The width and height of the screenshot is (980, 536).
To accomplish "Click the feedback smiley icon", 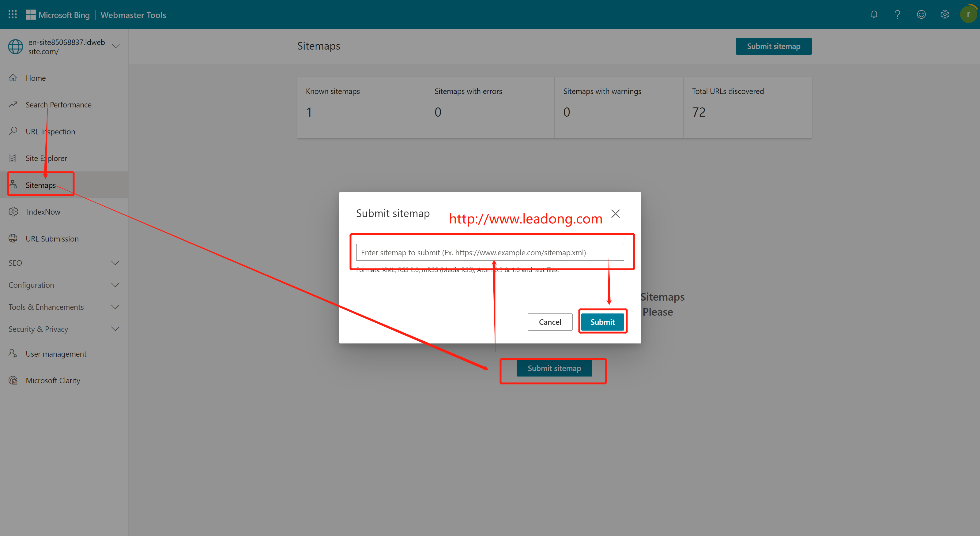I will click(x=921, y=14).
